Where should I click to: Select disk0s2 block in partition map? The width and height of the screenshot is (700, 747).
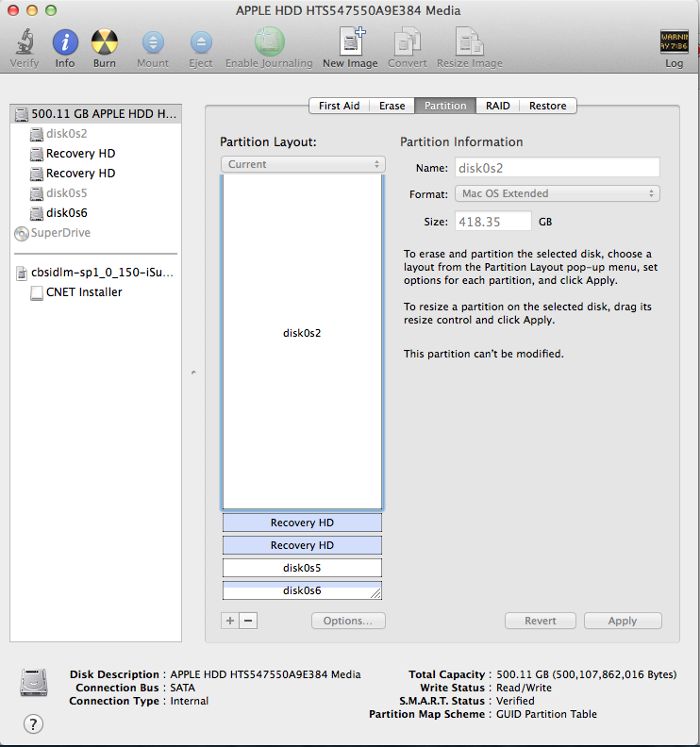[302, 342]
